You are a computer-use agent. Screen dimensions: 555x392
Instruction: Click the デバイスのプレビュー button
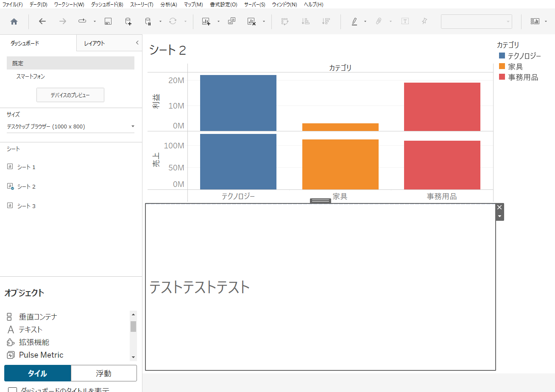coord(70,95)
